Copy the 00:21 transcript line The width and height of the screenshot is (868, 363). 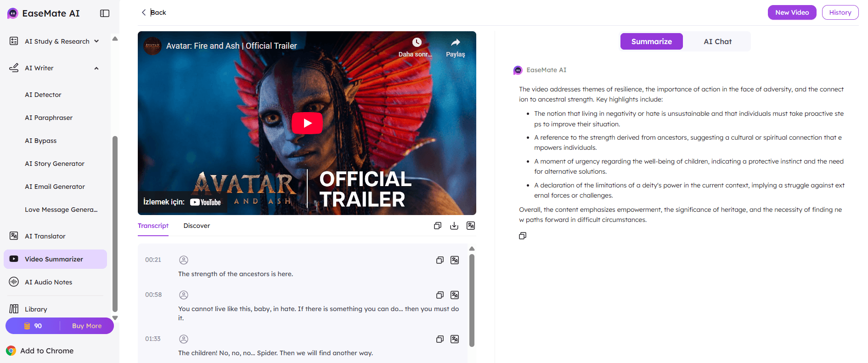coord(440,260)
